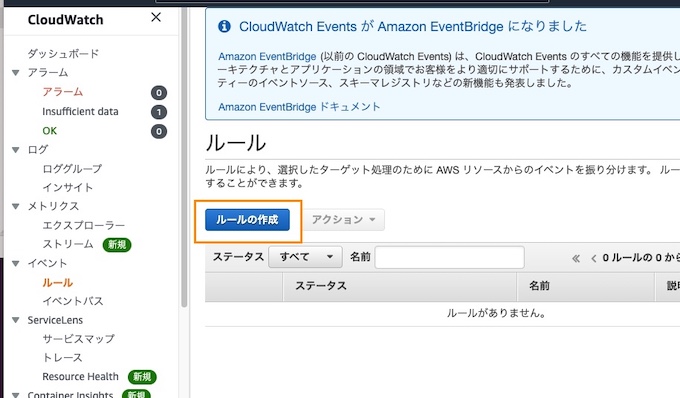This screenshot has height=398, width=680.
Task: Click the OK alarm count badge
Action: click(159, 131)
